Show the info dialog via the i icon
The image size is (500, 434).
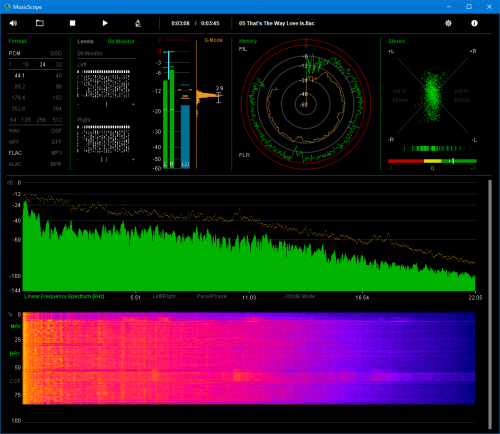point(474,23)
